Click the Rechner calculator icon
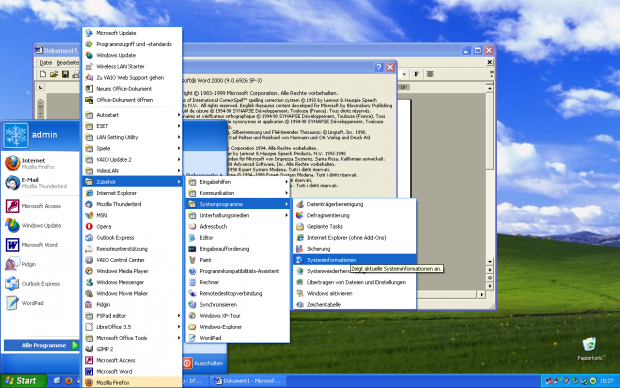This screenshot has height=388, width=620. point(192,282)
